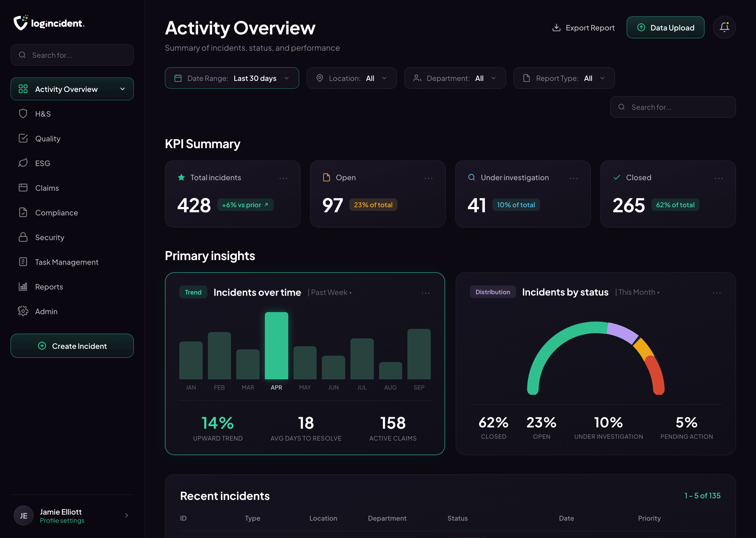Click the H&S shield icon in sidebar
This screenshot has height=538, width=756.
click(x=23, y=114)
